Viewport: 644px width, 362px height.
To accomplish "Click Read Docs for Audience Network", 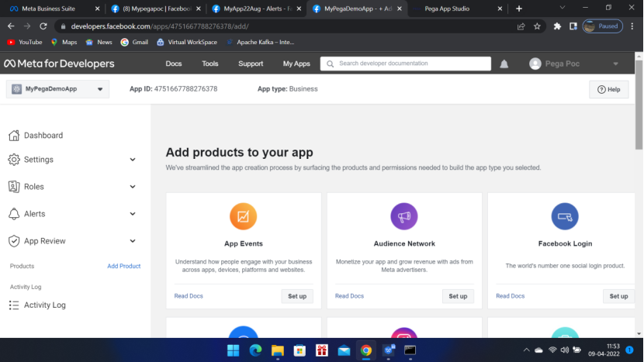I will (x=349, y=296).
